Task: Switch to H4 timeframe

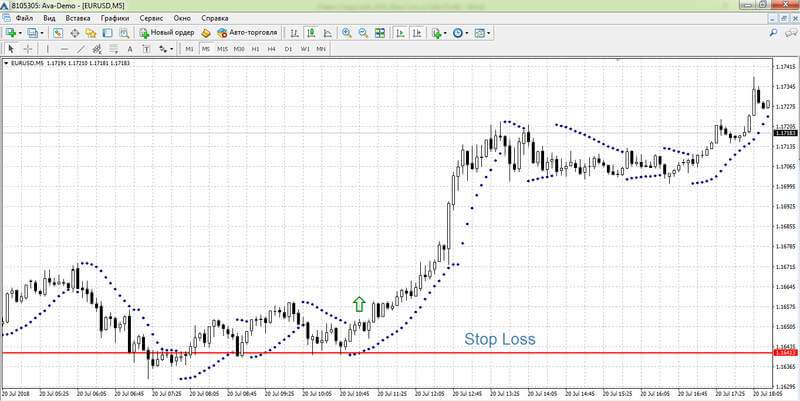Action: point(272,49)
